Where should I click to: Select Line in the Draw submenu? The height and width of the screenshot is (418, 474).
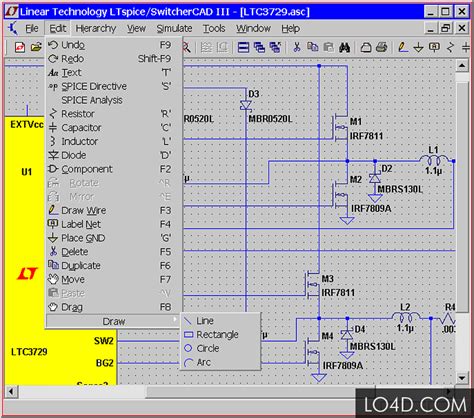[x=220, y=321]
